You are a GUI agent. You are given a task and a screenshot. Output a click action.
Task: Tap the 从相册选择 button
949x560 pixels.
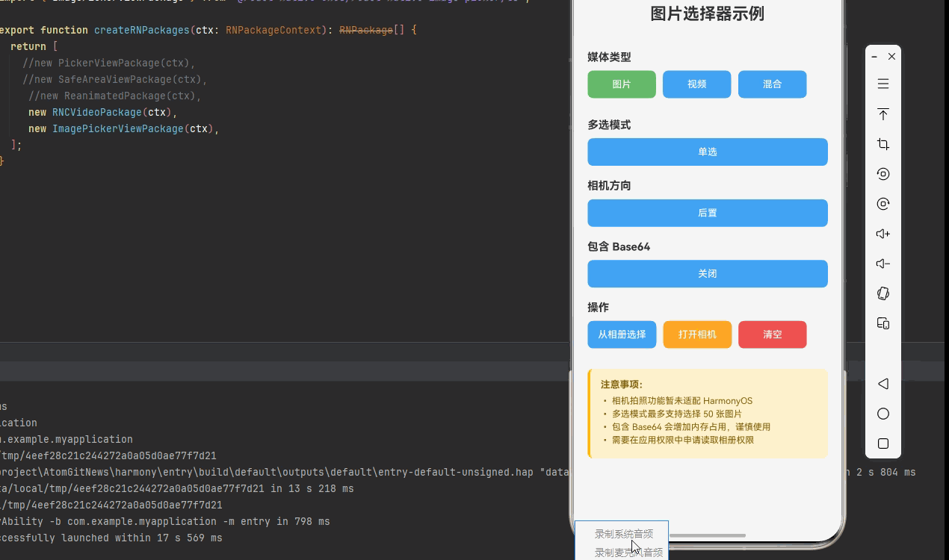coord(622,335)
